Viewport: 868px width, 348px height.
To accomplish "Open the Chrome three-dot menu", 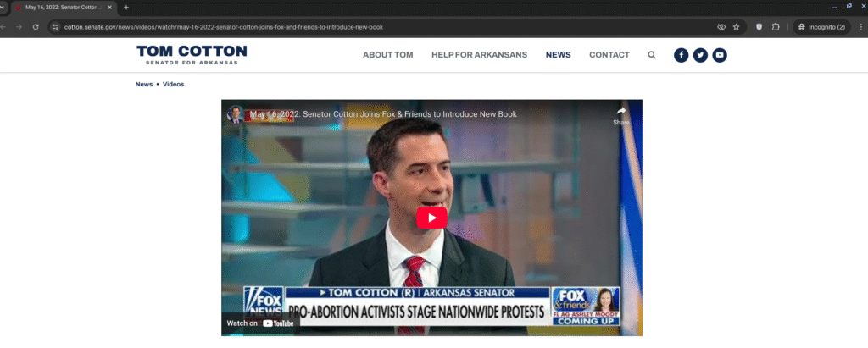I will [x=860, y=27].
